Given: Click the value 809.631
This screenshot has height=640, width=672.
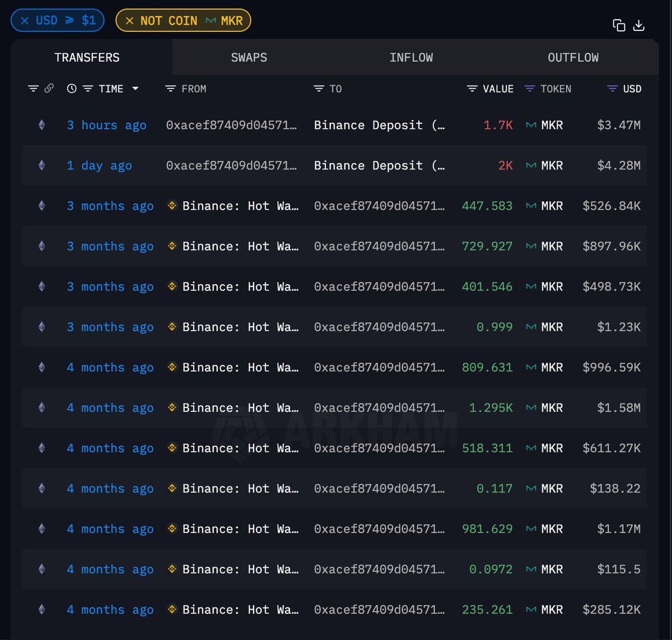Looking at the screenshot, I should pos(487,367).
